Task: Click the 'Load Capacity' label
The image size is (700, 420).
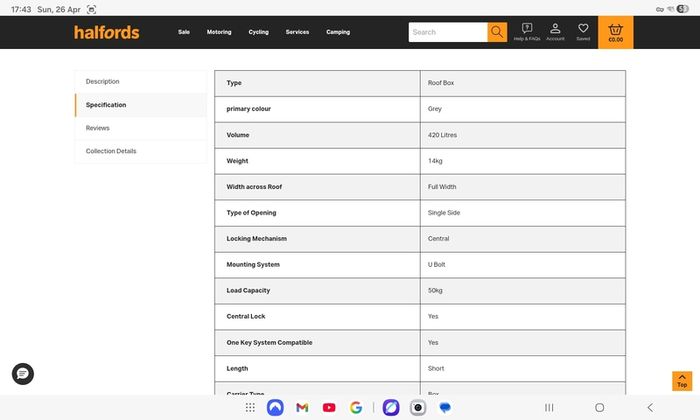Action: click(248, 290)
